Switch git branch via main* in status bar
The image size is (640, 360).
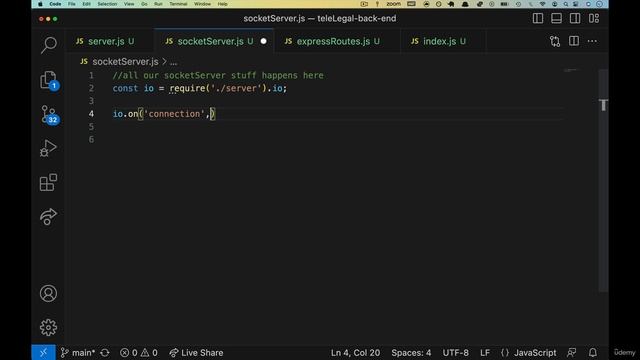pos(78,353)
